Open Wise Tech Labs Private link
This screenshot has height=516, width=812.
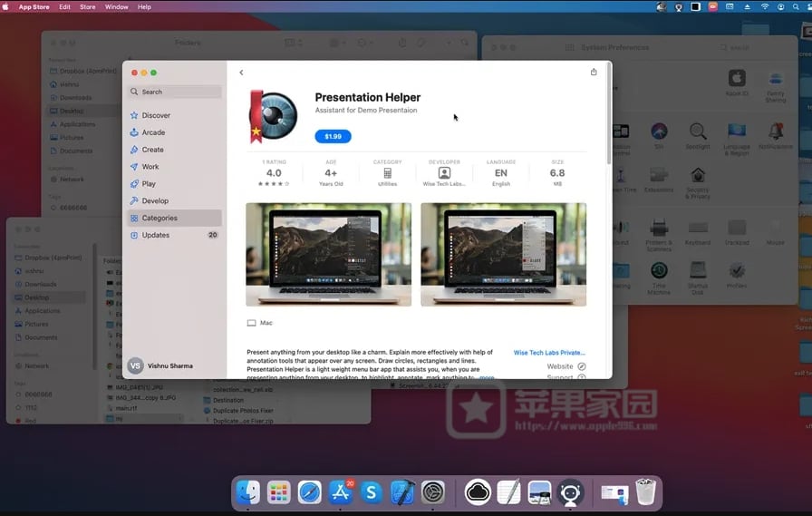(549, 352)
